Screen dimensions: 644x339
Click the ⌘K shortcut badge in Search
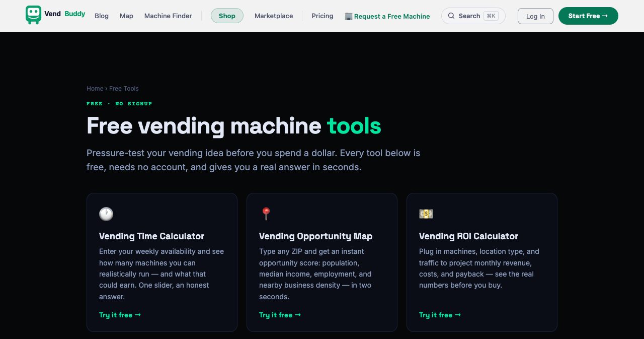[x=491, y=16]
